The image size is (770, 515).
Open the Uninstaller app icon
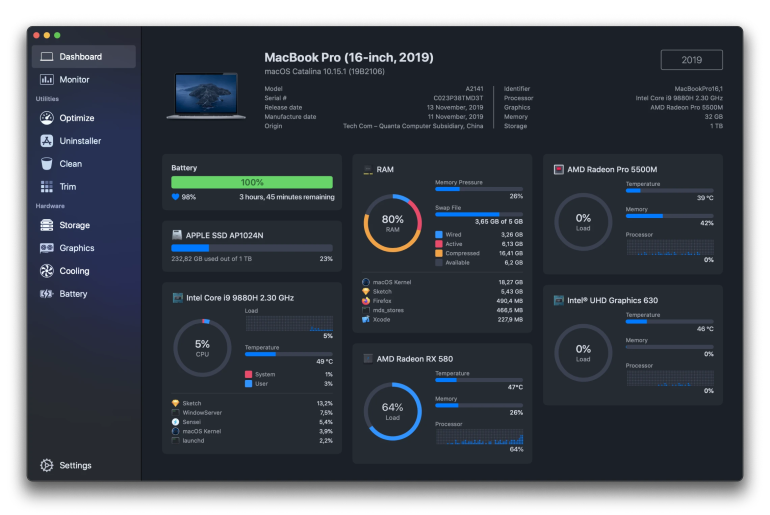[47, 141]
